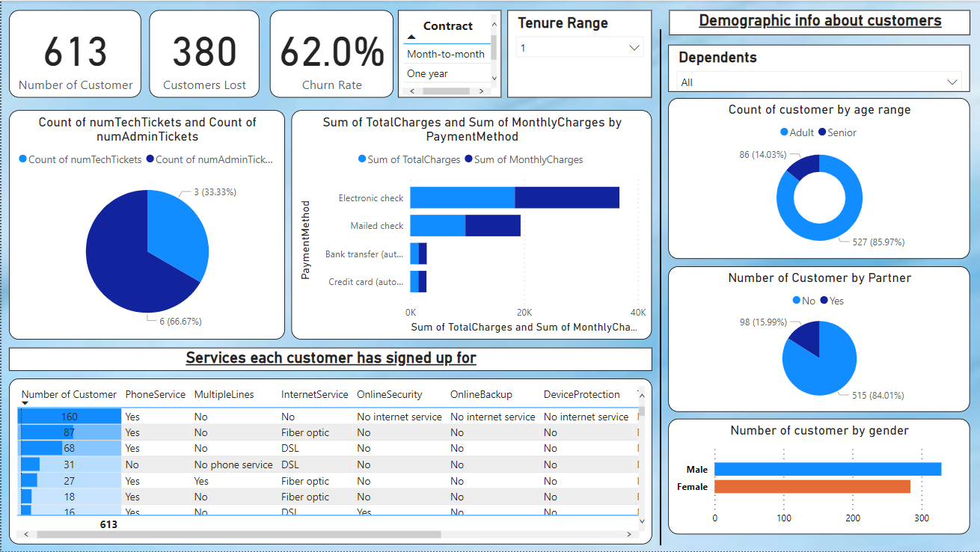Click the horizontal scroll thumb in Contract slicer
Viewport: 980px width, 552px height.
(447, 91)
